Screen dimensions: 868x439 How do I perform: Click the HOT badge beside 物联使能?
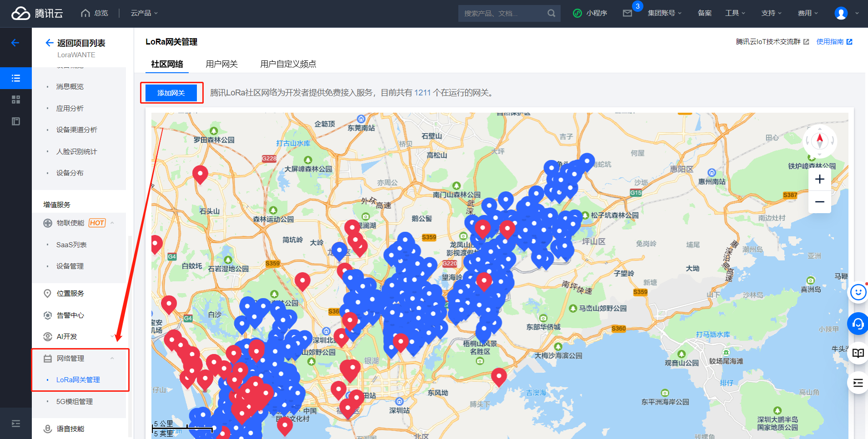pyautogui.click(x=97, y=223)
